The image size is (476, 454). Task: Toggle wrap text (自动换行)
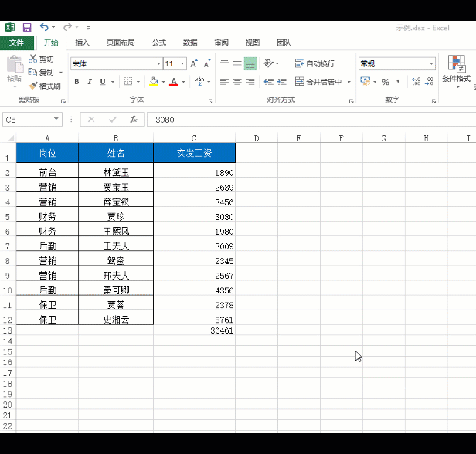(x=315, y=63)
